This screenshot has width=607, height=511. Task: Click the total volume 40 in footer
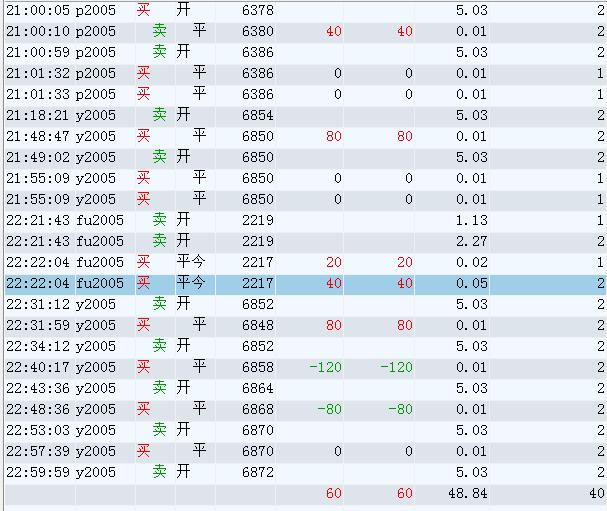tap(596, 493)
